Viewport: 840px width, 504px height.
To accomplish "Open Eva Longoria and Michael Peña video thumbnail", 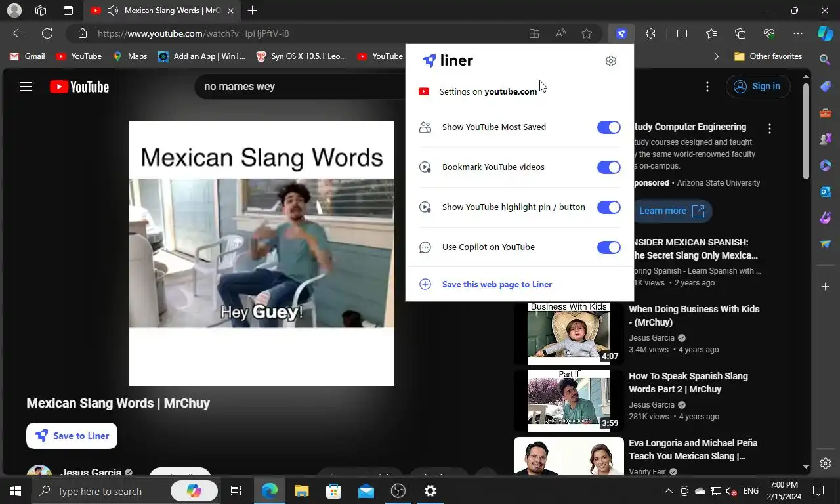I will tap(569, 456).
